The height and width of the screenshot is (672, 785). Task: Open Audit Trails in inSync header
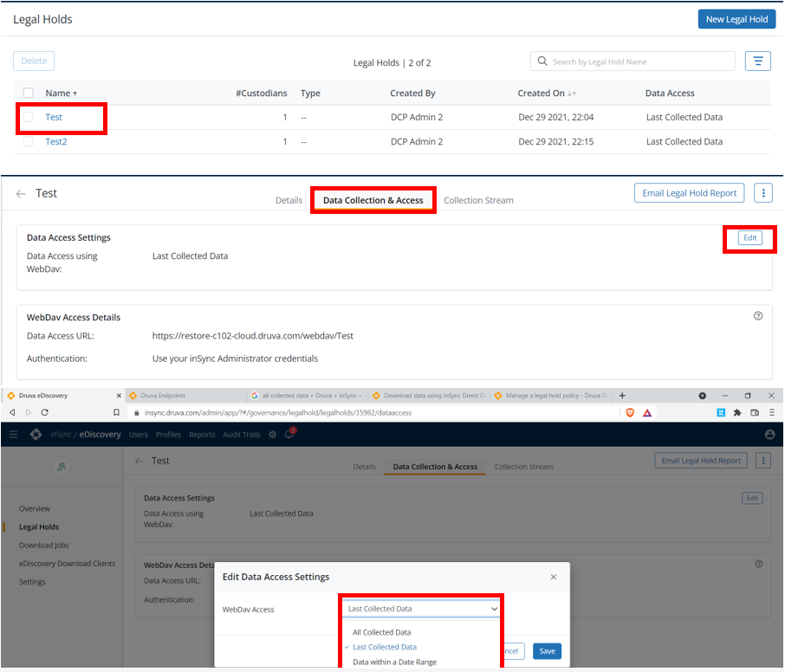(242, 435)
